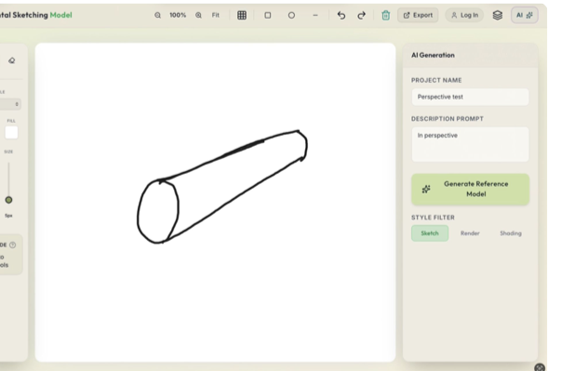Undo the last stroke
This screenshot has width=588, height=371.
click(x=341, y=16)
